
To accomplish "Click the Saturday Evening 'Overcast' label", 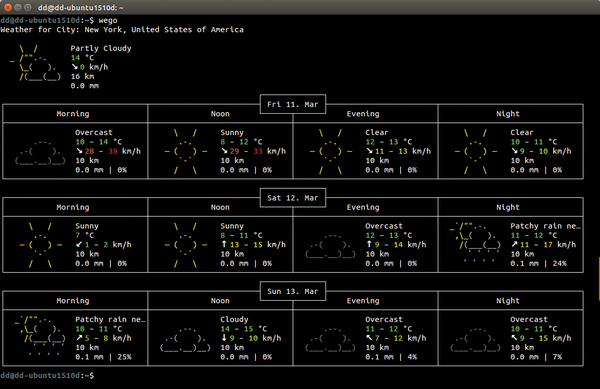I will point(384,226).
